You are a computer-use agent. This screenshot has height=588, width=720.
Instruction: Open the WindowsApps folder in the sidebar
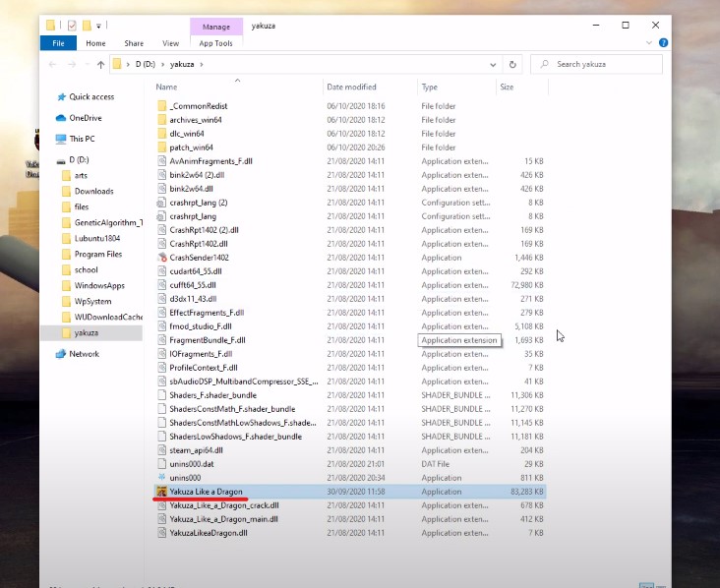pos(99,285)
